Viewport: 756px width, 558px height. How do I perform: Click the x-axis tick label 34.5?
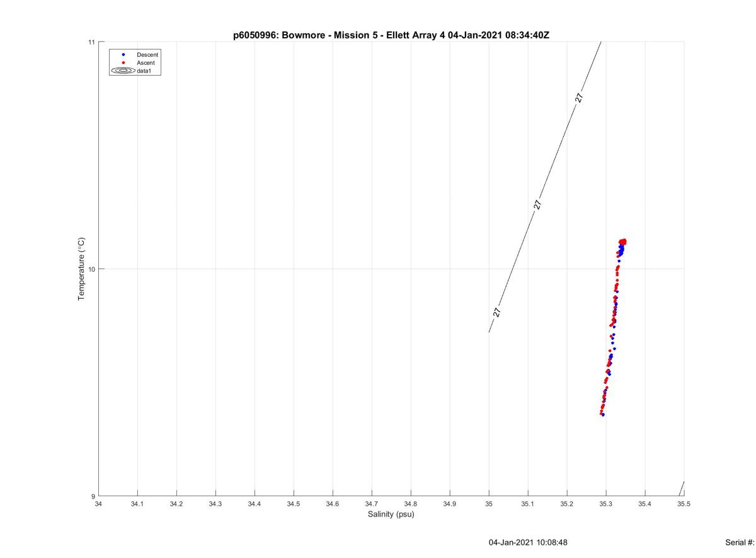294,504
